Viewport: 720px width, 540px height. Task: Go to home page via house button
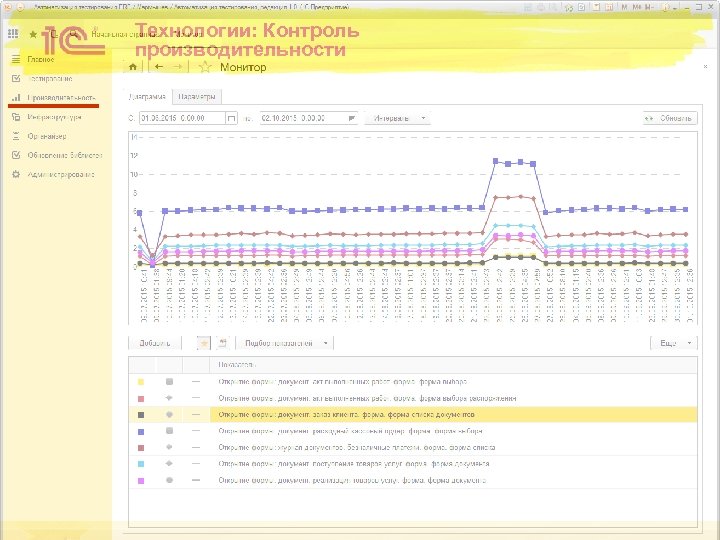point(133,67)
